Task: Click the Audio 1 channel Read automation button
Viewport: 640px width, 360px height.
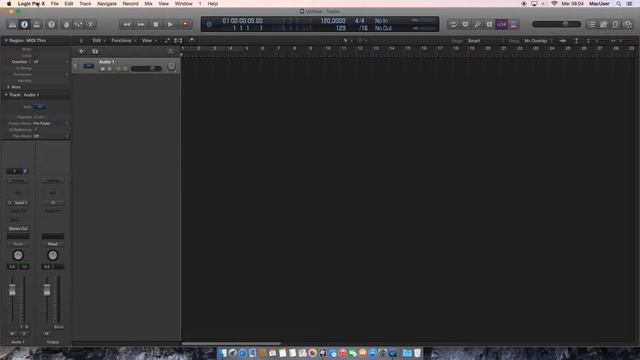Action: tap(18, 244)
